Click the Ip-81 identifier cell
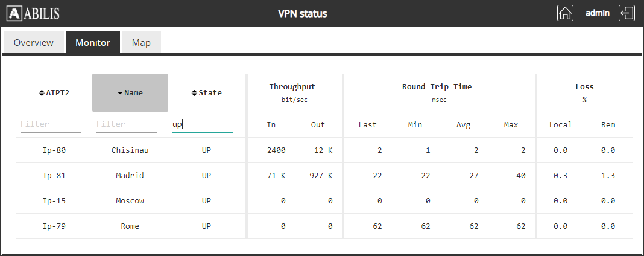Viewport: 644px width, 256px height. coord(54,176)
